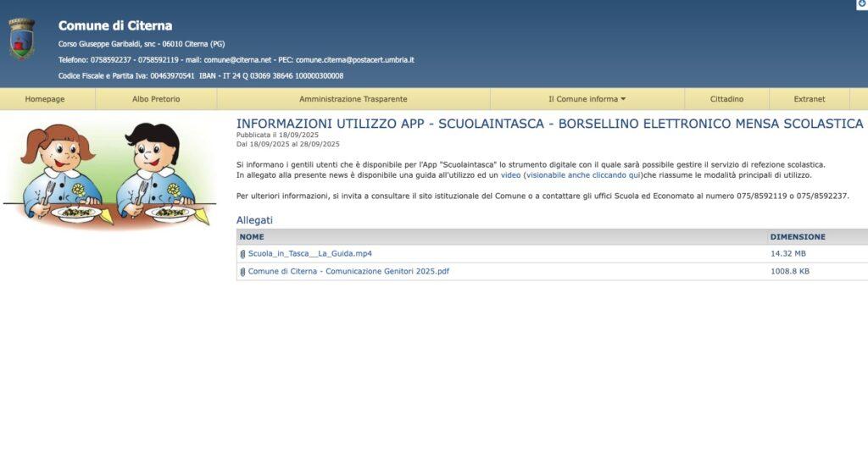Expand the Il Comune informa dropdown arrow
The image size is (868, 470).
[x=623, y=99]
